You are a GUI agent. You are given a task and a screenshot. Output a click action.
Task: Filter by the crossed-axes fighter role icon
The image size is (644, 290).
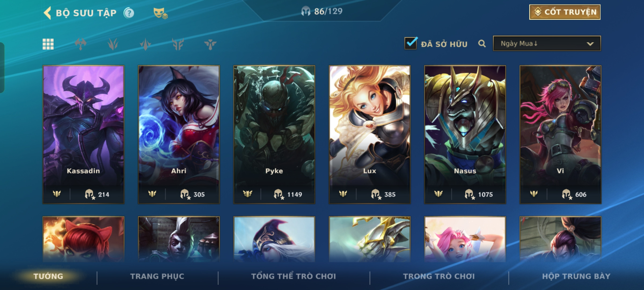click(80, 44)
